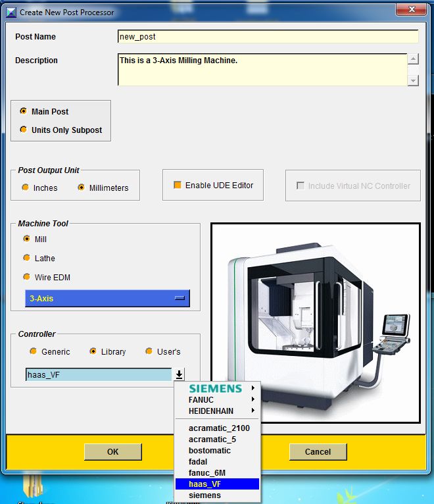This screenshot has height=504, width=434.
Task: Click the milling machine preview image
Action: point(316,322)
